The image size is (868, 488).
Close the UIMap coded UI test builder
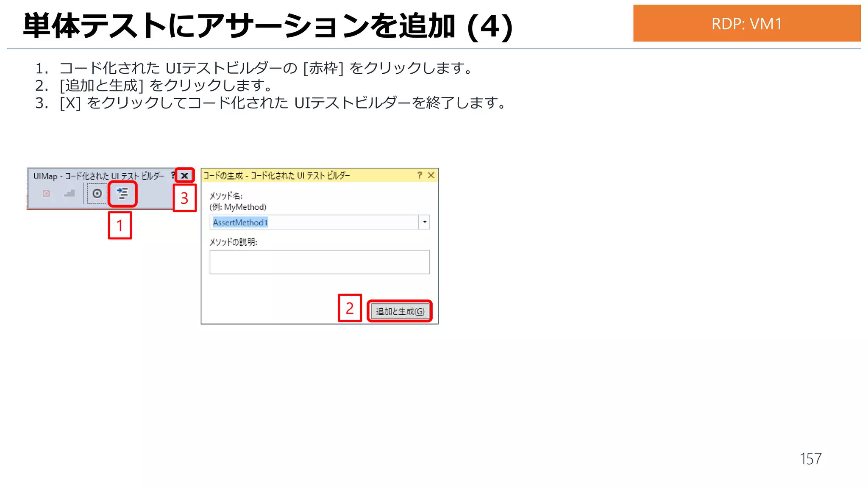point(184,175)
